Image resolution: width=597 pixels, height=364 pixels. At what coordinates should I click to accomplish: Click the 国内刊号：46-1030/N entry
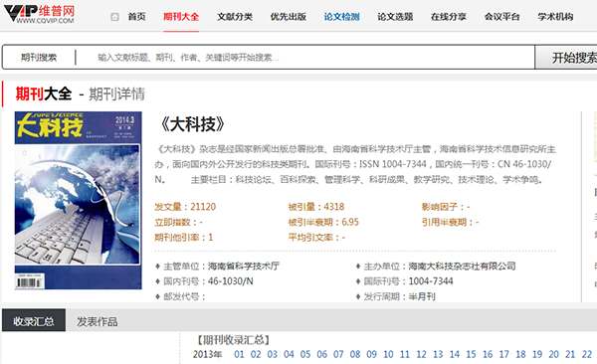(204, 281)
